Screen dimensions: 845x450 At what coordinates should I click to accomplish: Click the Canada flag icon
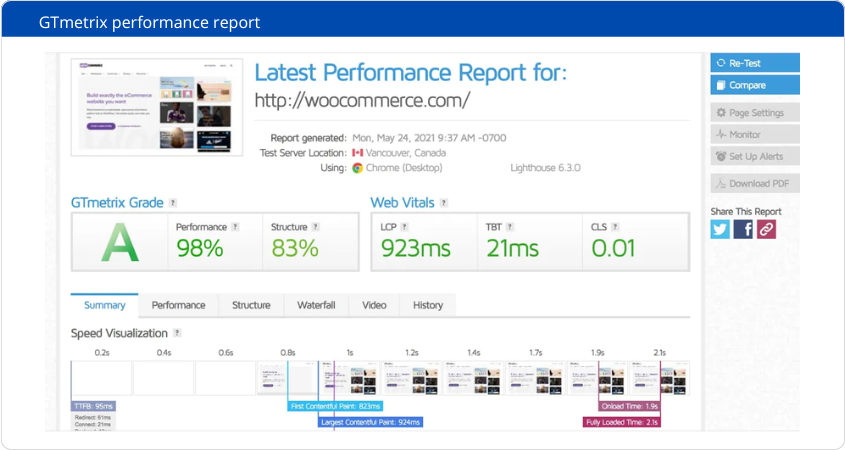coord(357,153)
